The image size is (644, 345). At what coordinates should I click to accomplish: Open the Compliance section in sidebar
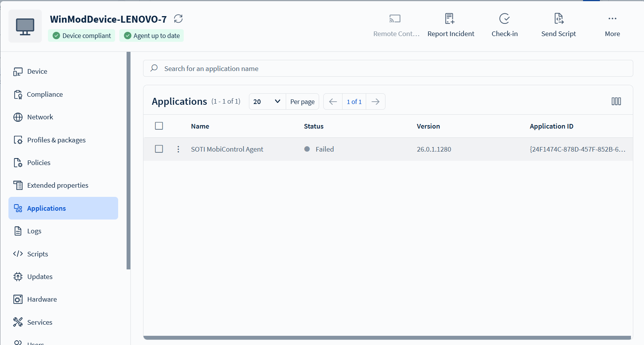click(44, 94)
